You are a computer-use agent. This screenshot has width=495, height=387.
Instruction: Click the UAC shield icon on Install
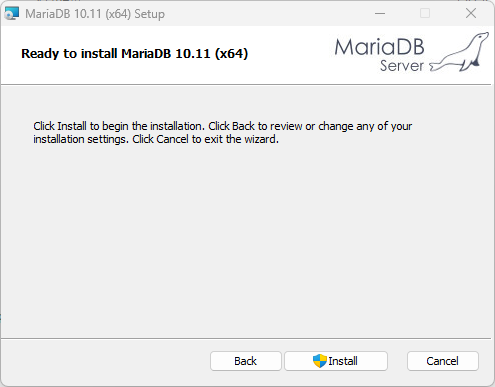[x=320, y=361]
